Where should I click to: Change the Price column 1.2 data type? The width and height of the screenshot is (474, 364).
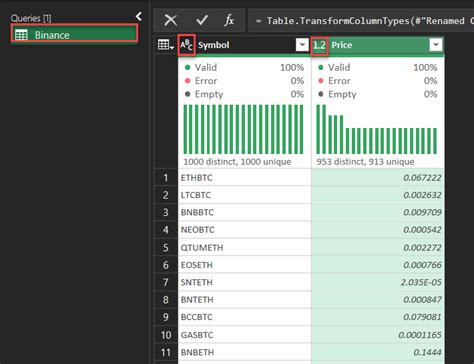[x=319, y=45]
